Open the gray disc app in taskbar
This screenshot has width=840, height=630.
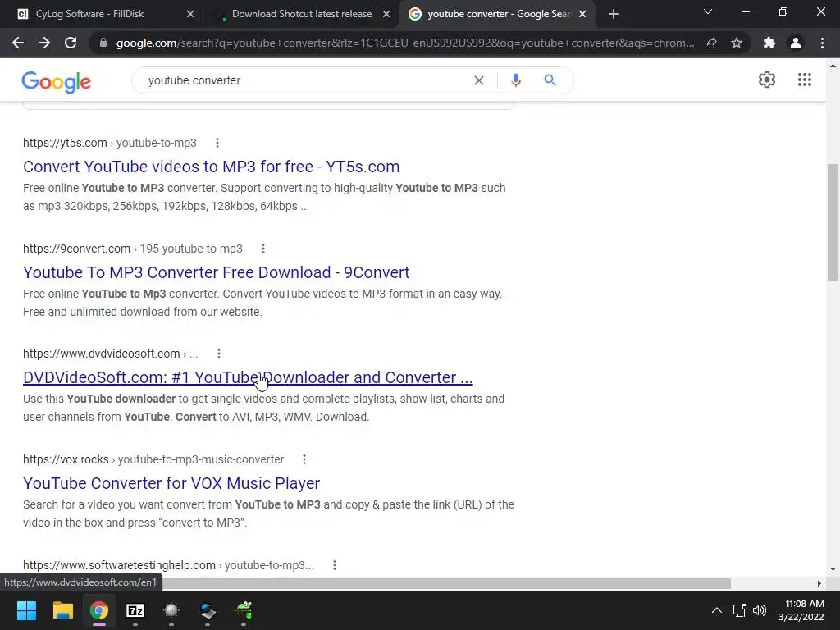tap(171, 610)
